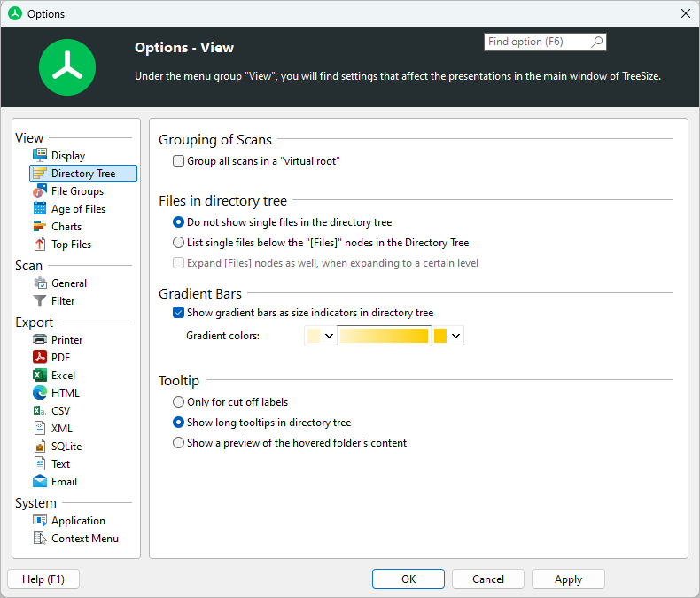Click the Tooltip section heading
The image size is (700, 598).
click(179, 381)
